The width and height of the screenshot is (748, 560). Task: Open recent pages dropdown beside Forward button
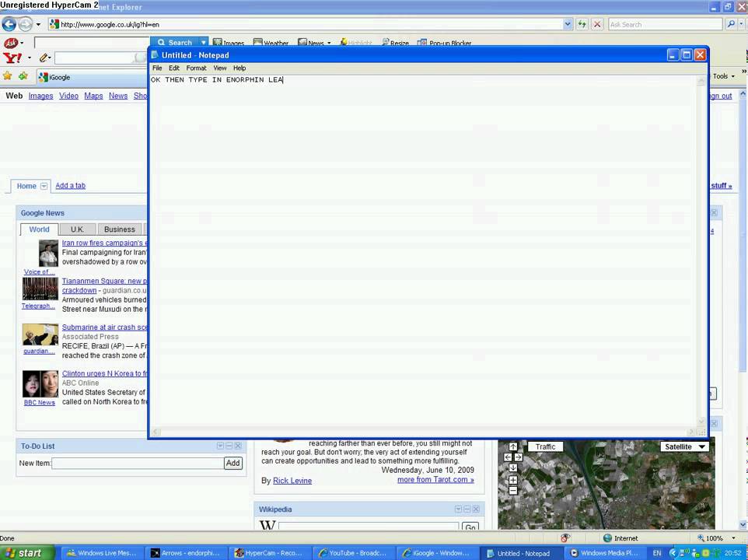click(39, 24)
